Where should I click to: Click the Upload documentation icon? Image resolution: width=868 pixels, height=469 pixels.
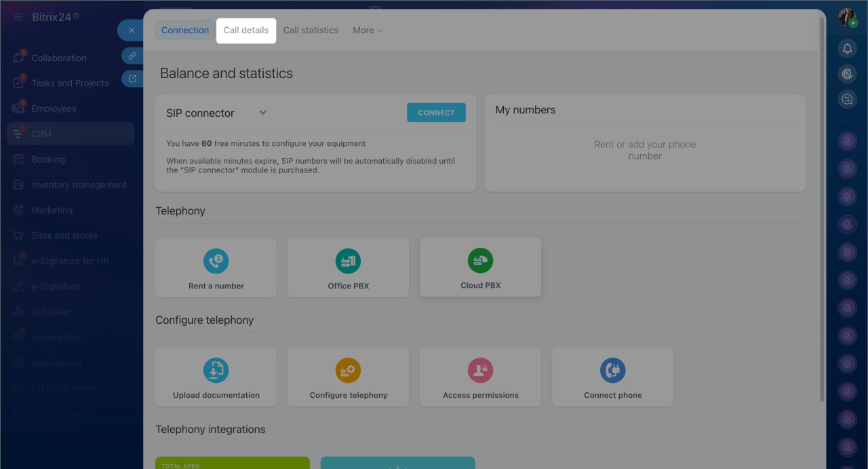tap(216, 371)
